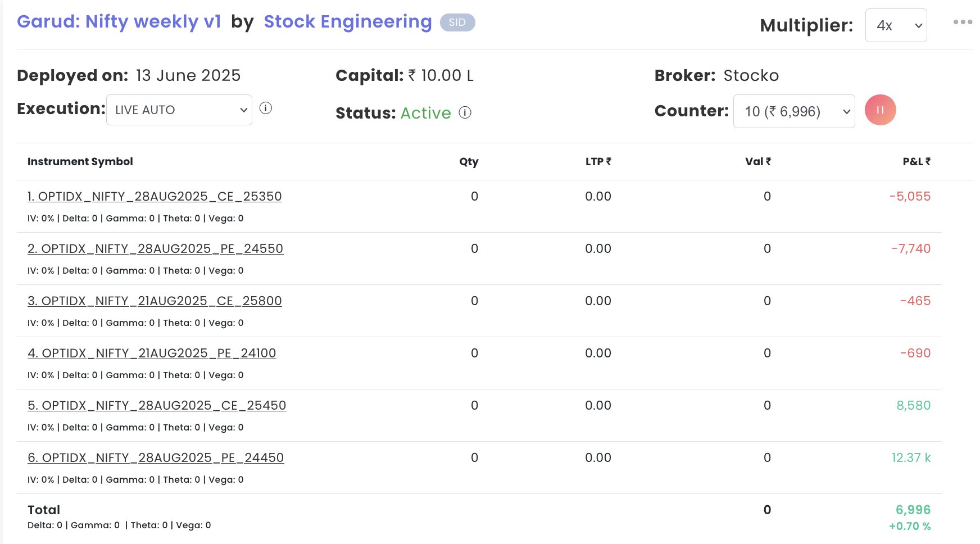Viewport: 980px width, 544px height.
Task: Expand the Execution LIVE AUTO dropdown
Action: tap(179, 110)
